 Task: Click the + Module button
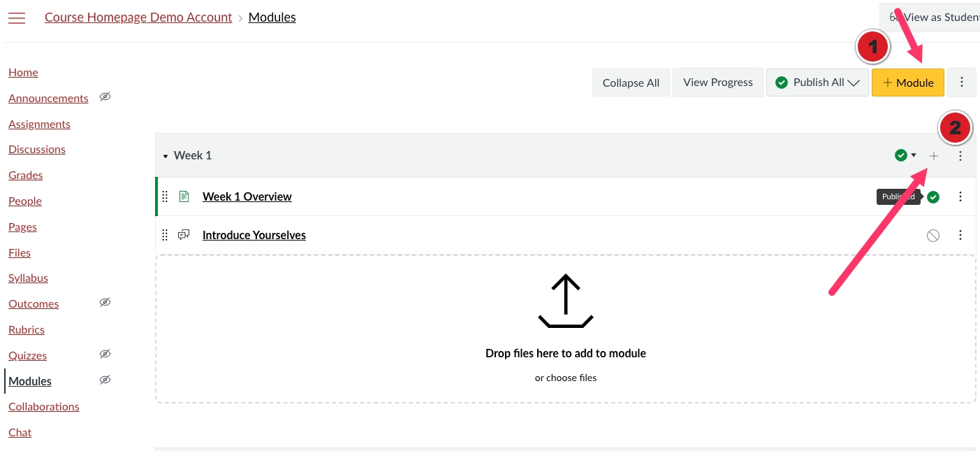908,82
